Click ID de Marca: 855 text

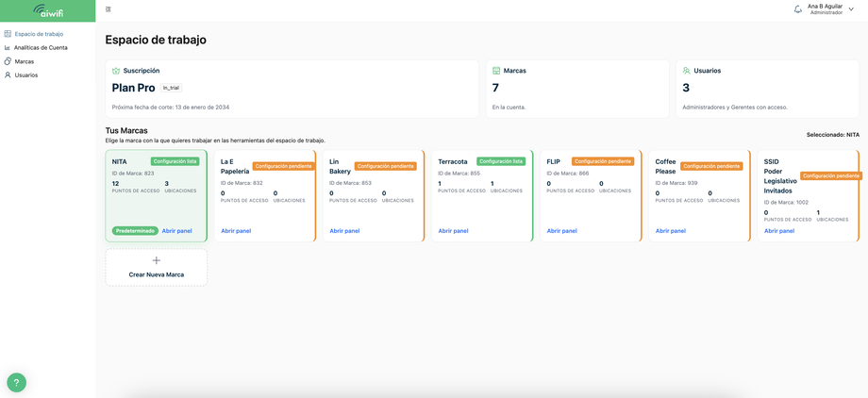459,174
